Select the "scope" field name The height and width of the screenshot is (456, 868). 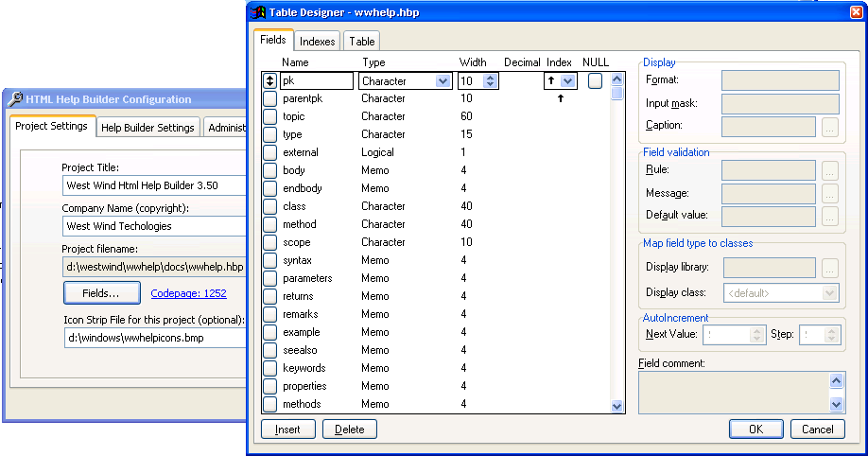tap(296, 242)
